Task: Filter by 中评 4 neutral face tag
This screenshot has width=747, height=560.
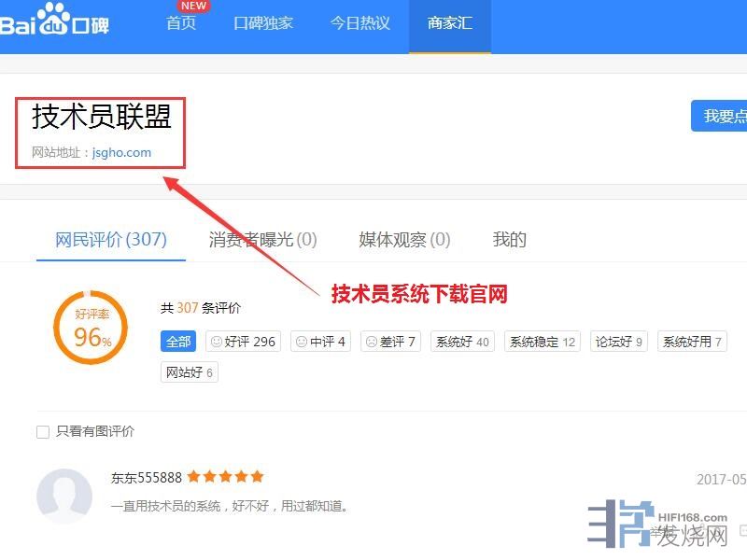Action: coord(320,342)
